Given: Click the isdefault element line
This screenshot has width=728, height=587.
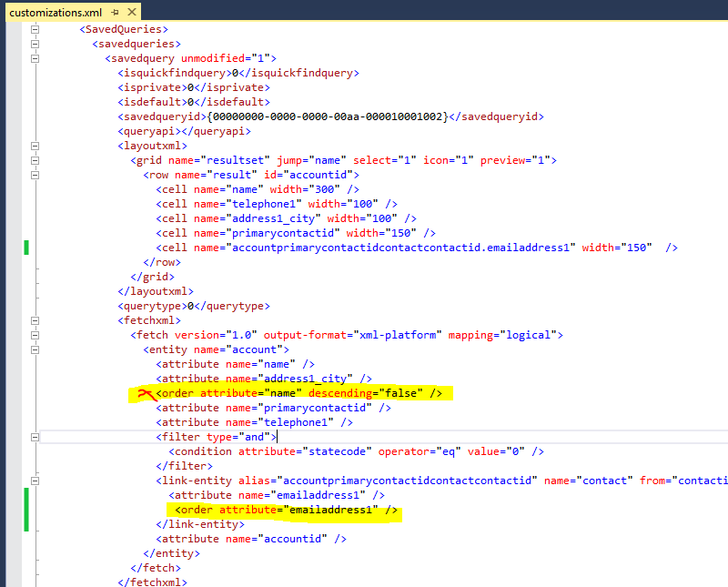Looking at the screenshot, I should click(194, 102).
